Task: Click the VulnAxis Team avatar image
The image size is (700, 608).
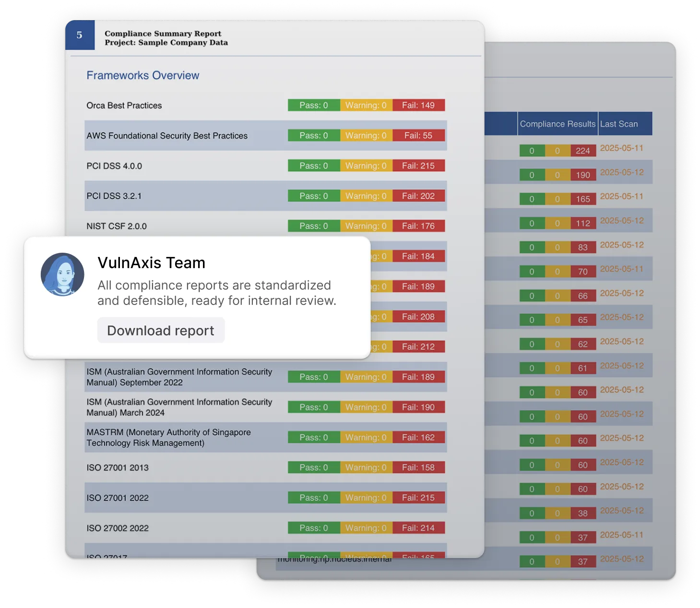Action: 62,274
